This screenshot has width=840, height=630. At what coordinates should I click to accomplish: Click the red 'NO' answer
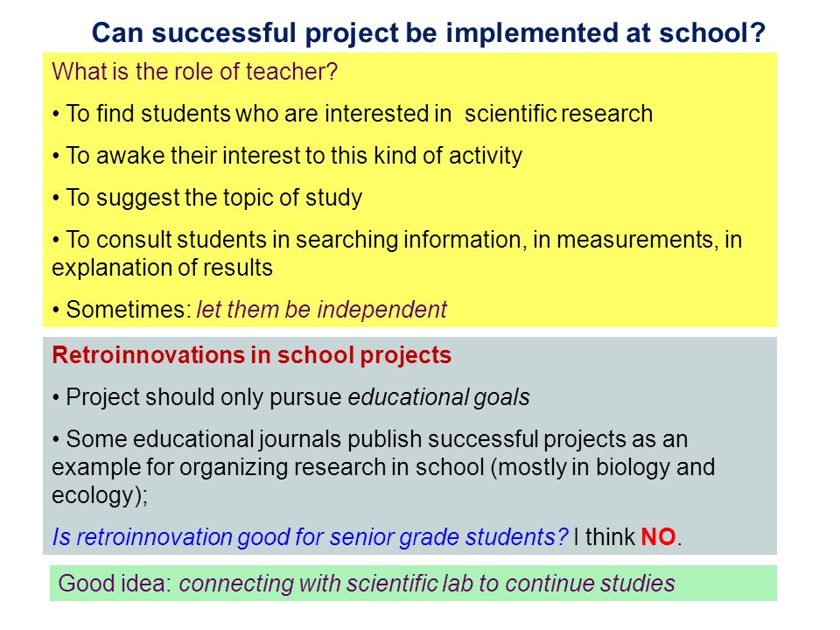[x=658, y=536]
